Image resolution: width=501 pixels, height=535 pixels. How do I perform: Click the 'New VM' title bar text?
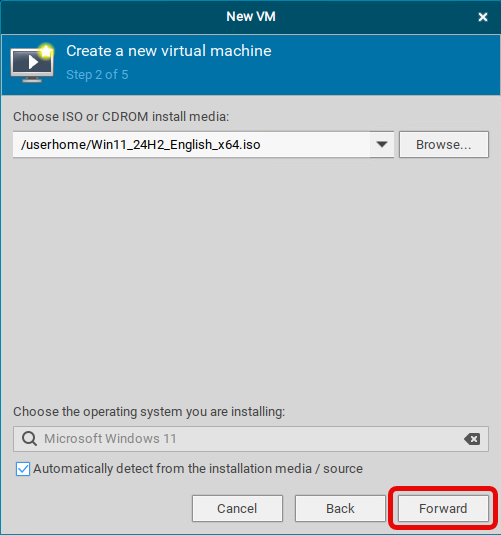251,16
